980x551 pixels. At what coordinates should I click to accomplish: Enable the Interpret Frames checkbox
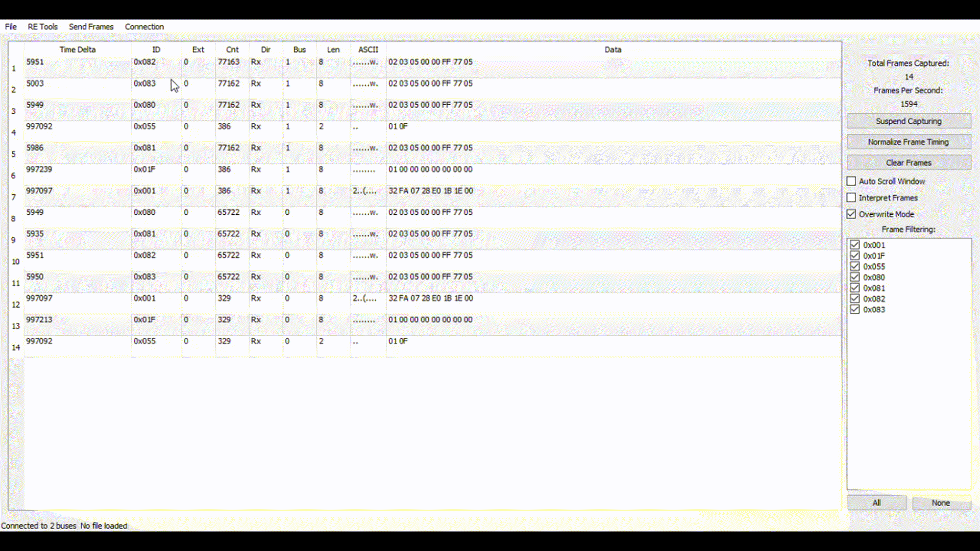(851, 197)
